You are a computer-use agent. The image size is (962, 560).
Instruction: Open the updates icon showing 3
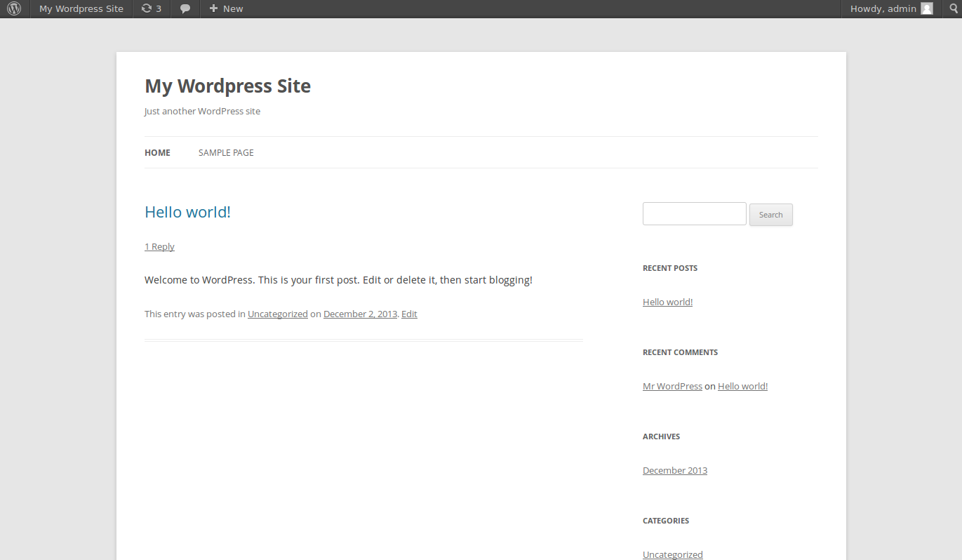(151, 9)
